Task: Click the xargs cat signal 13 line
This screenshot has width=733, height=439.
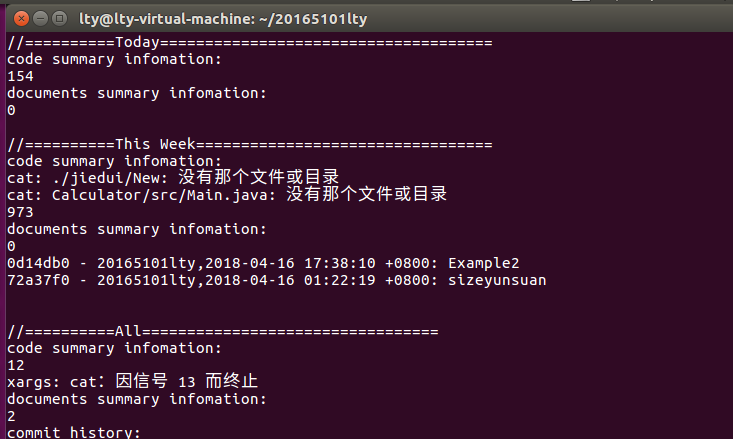Action: 132,381
